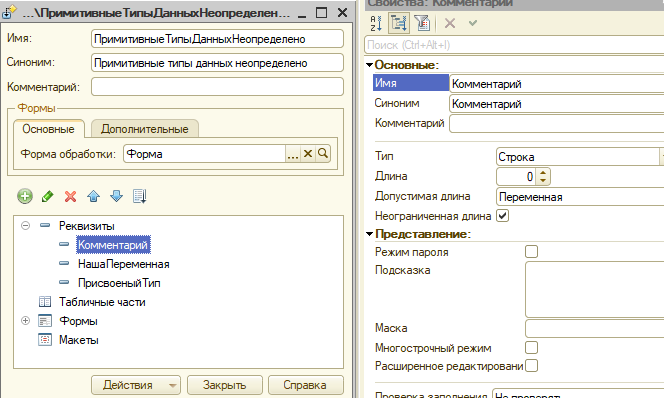Viewport: 664px width, 398px height.
Task: Enable the Режим пароля checkbox
Action: coord(531,252)
